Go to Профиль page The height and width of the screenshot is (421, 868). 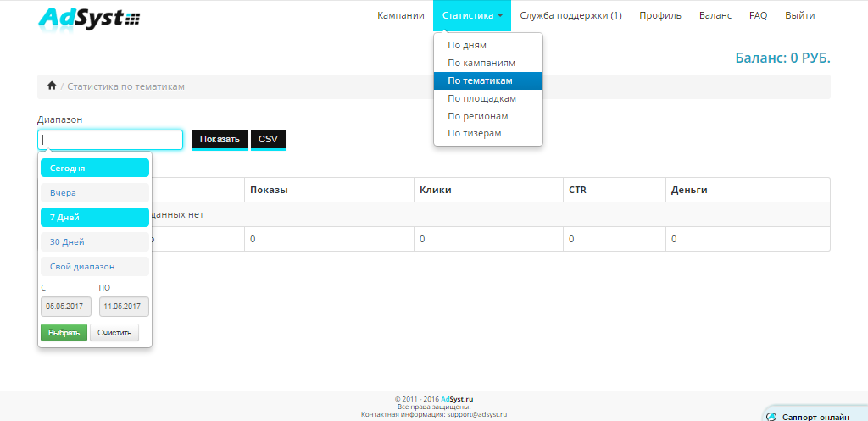659,15
